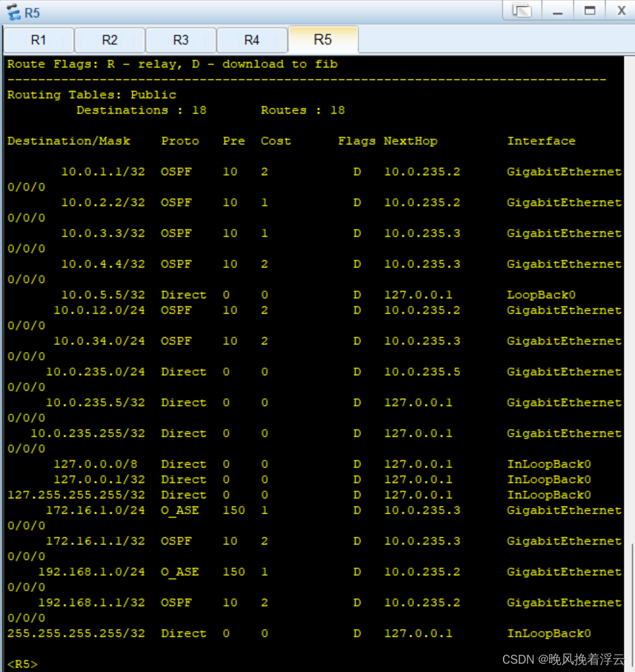Click the Destination/Mask column header

tap(69, 141)
